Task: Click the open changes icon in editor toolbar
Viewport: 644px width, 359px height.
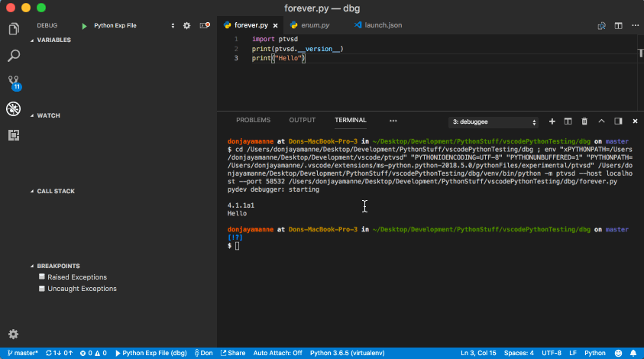Action: pos(601,25)
